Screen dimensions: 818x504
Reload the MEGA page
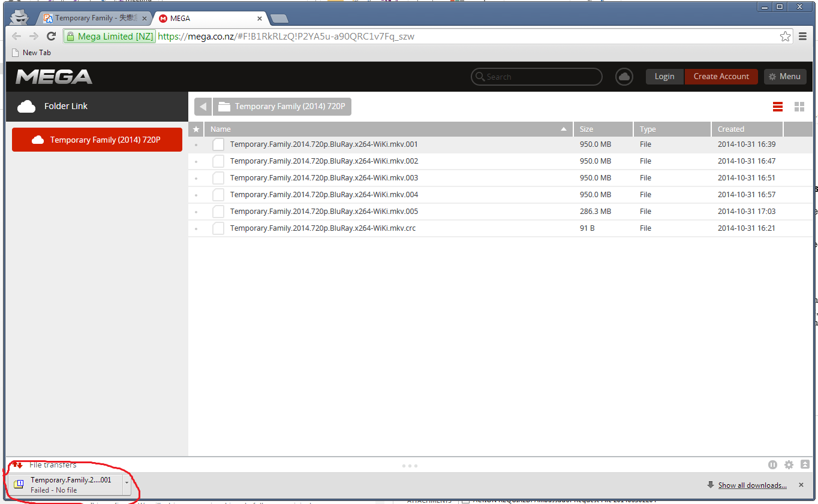click(x=52, y=37)
